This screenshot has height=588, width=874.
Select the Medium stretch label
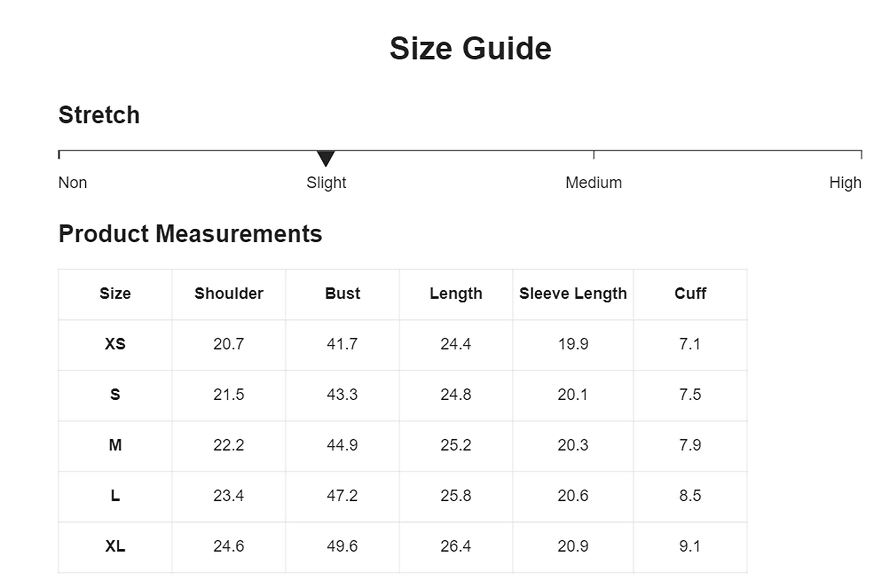pos(593,183)
